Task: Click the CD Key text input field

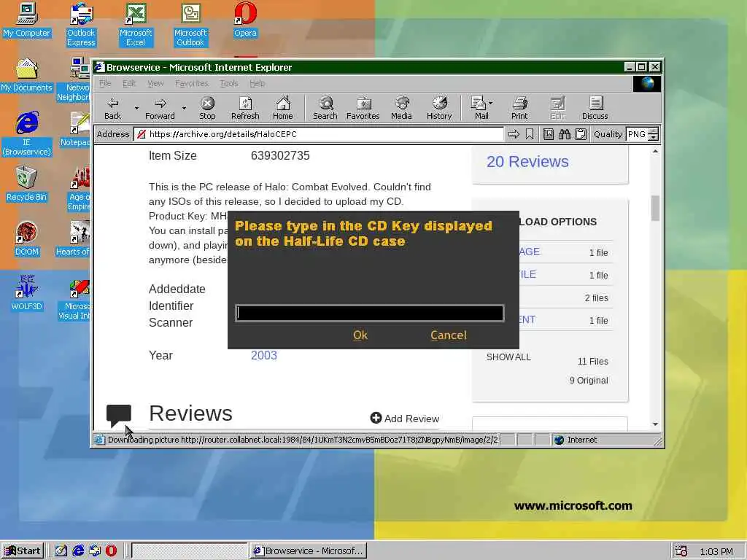Action: 370,313
